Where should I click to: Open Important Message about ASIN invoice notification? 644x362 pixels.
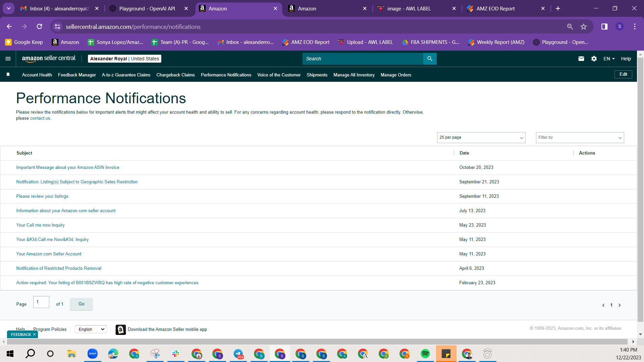click(x=68, y=167)
